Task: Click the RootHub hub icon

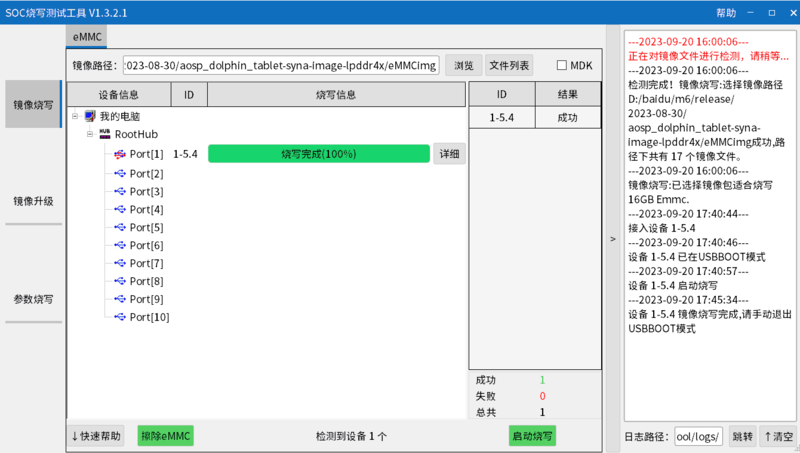Action: coord(105,135)
